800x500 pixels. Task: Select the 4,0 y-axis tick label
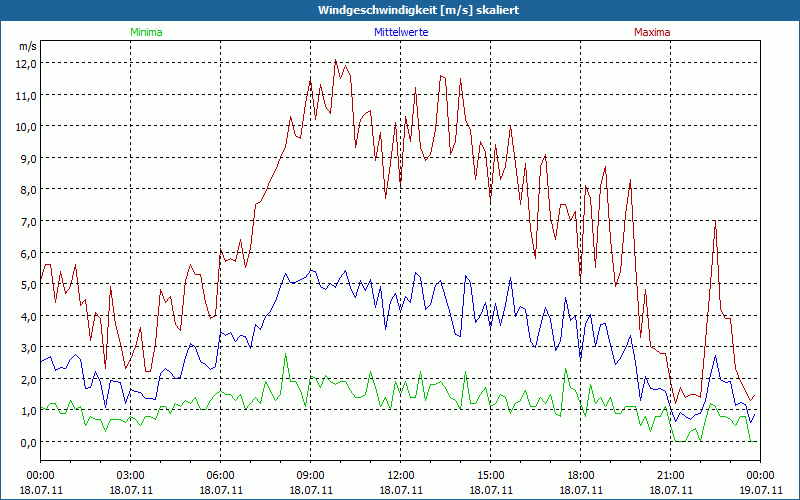[x=26, y=316]
